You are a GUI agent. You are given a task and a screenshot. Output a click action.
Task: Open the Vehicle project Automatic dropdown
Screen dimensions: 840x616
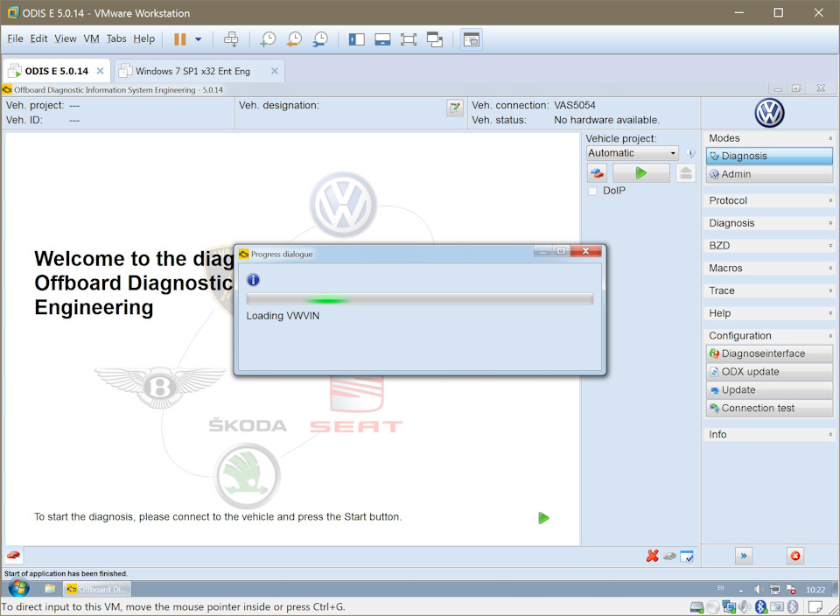(633, 153)
